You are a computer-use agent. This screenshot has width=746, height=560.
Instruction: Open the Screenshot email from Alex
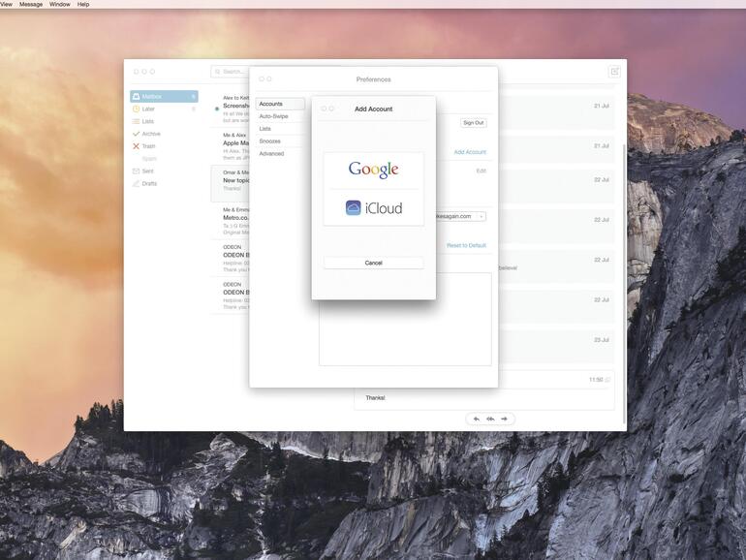pos(230,109)
